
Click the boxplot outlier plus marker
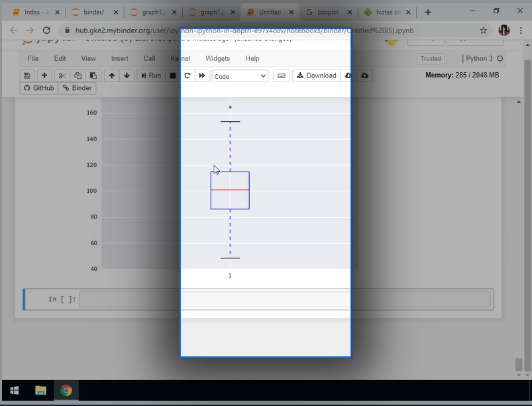tap(230, 107)
